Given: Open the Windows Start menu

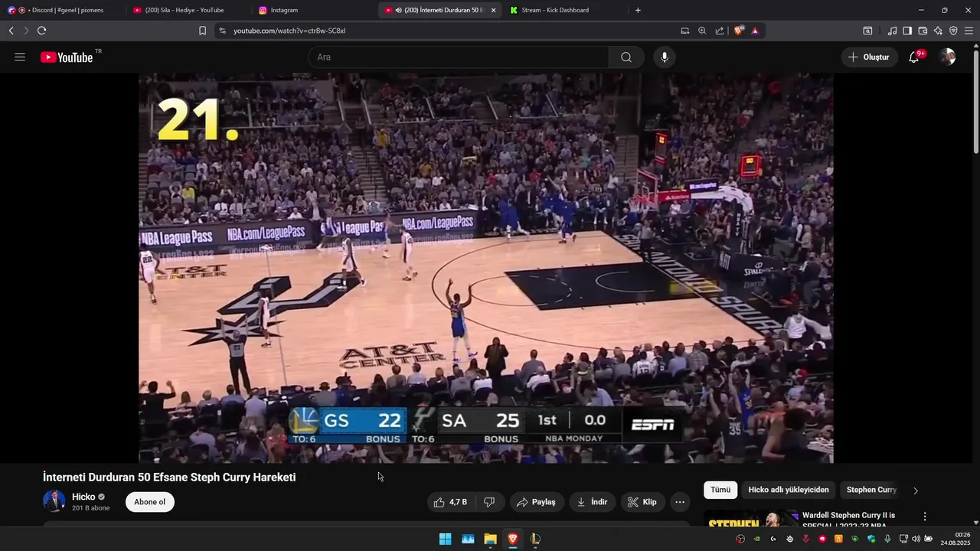Looking at the screenshot, I should pos(445,539).
